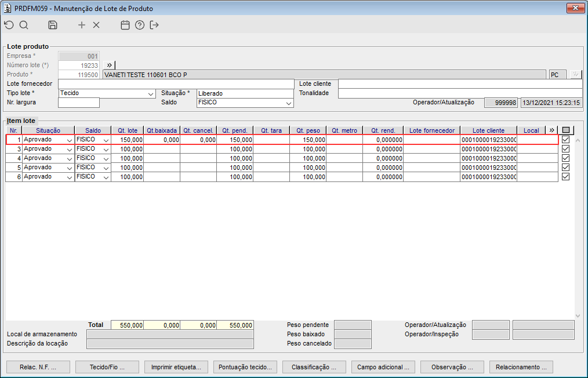This screenshot has height=378, width=588.
Task: Exit the form using the exit icon
Action: point(154,25)
